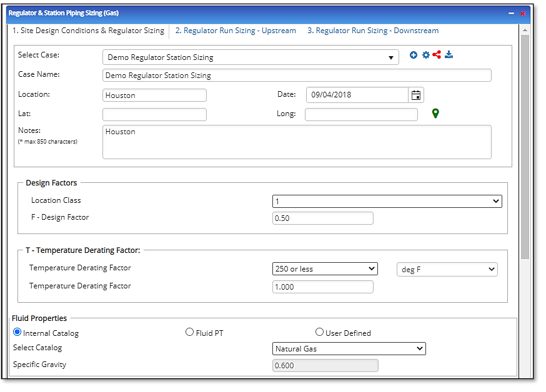Click the blue plus icon to add a case
Viewport: 546px width, 392px height.
(x=413, y=55)
